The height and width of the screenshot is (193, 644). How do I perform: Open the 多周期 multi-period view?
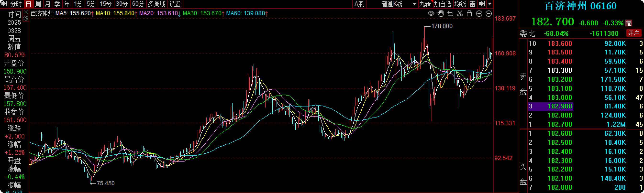[x=156, y=4]
